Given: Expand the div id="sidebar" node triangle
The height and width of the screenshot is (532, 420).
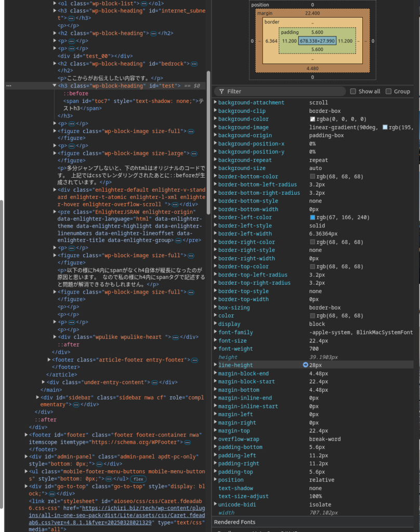Looking at the screenshot, I should tap(37, 397).
